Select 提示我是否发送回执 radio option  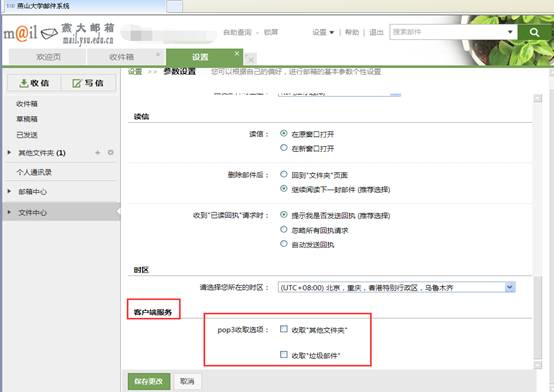tap(283, 215)
